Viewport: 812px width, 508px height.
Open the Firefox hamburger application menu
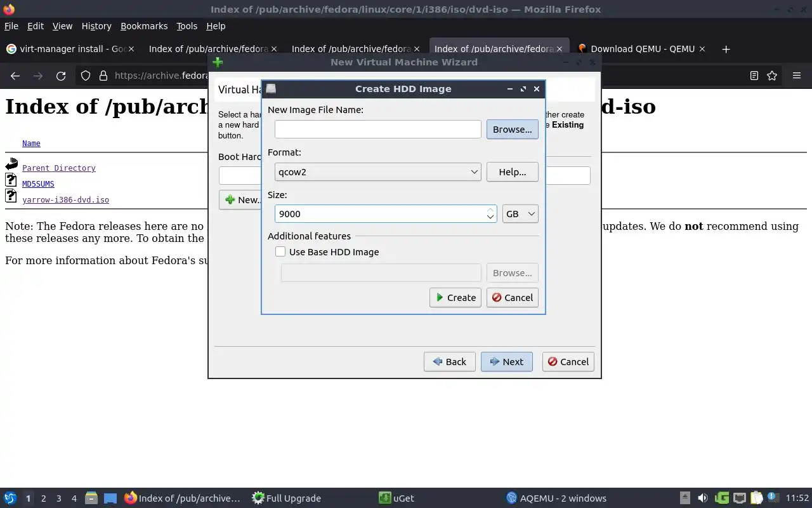tap(797, 76)
